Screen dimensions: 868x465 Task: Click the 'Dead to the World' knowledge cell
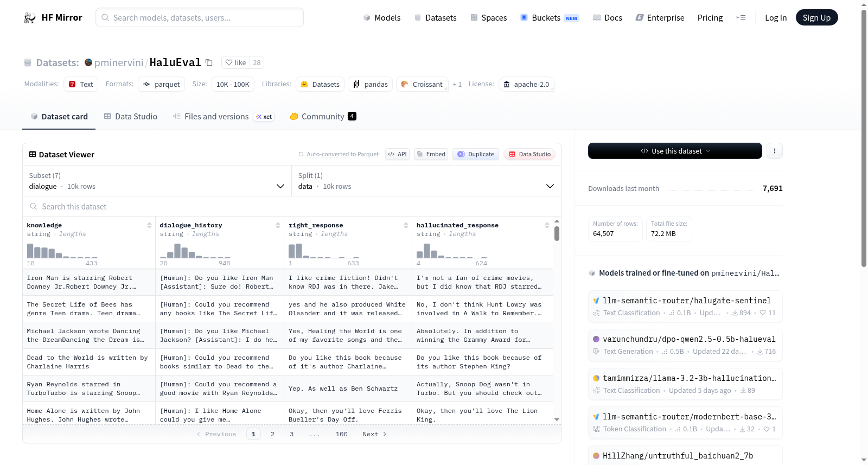pyautogui.click(x=89, y=362)
